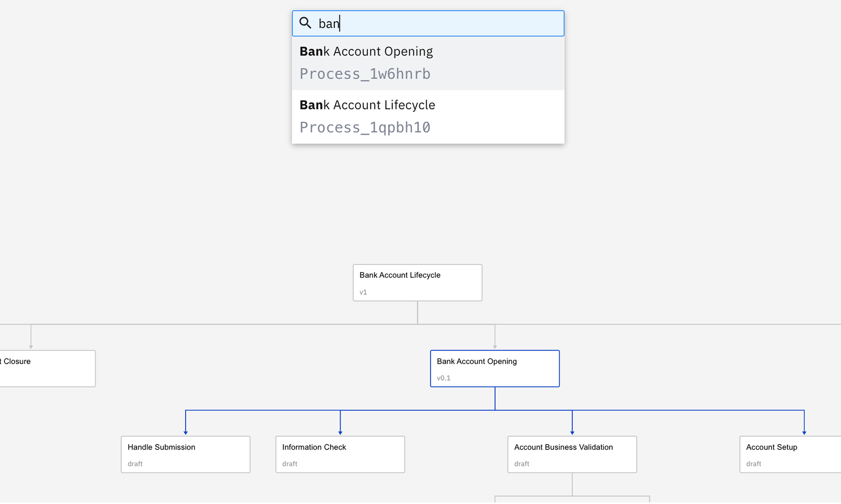Open the Information Check node

pyautogui.click(x=340, y=454)
